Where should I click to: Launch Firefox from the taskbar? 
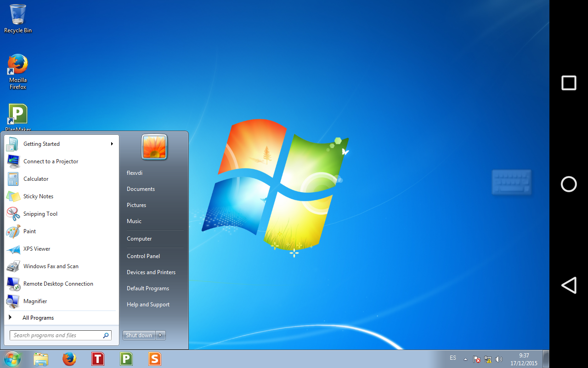[69, 359]
